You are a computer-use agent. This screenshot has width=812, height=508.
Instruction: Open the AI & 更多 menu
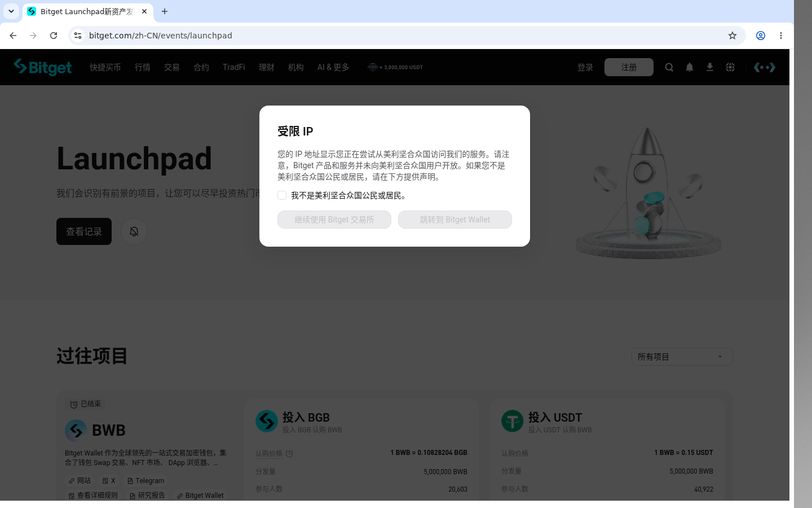[x=333, y=67]
